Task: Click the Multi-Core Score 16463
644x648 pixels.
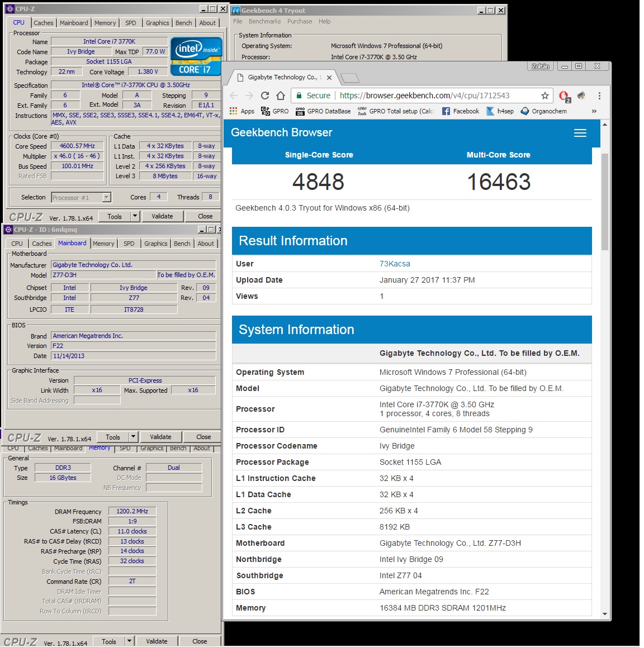Action: tap(499, 182)
